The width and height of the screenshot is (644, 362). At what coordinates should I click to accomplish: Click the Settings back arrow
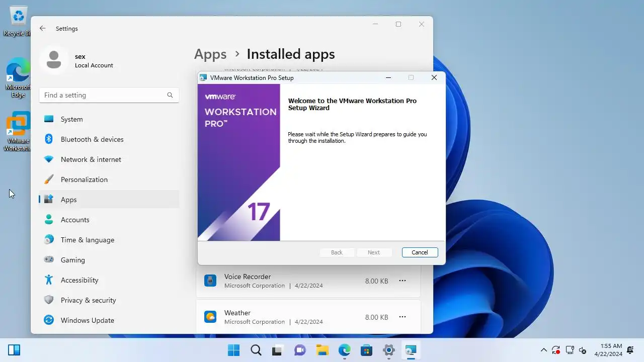pos(43,29)
